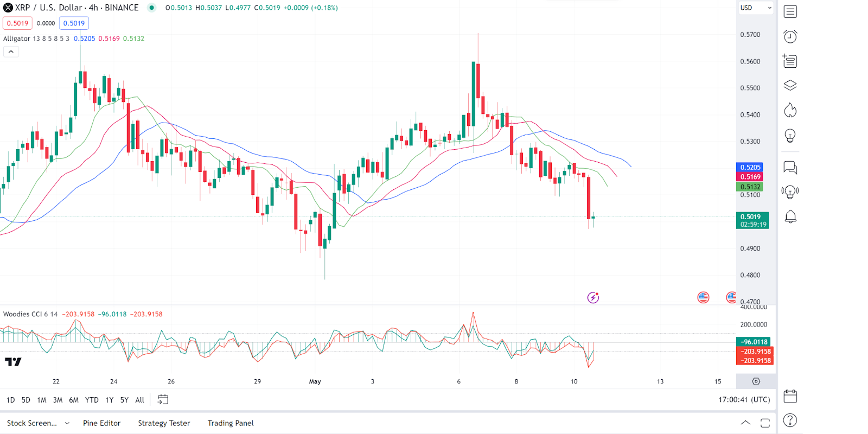The height and width of the screenshot is (434, 868).
Task: Maximize the bottom panel icon
Action: (x=765, y=423)
